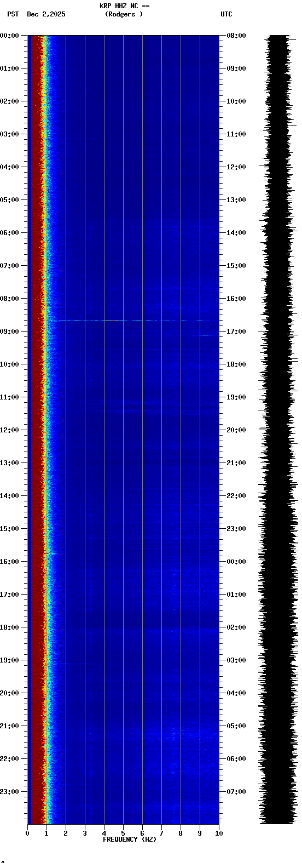Click the black seismogram waveform trace
Viewport: 302px width, 868px height.
[278, 430]
